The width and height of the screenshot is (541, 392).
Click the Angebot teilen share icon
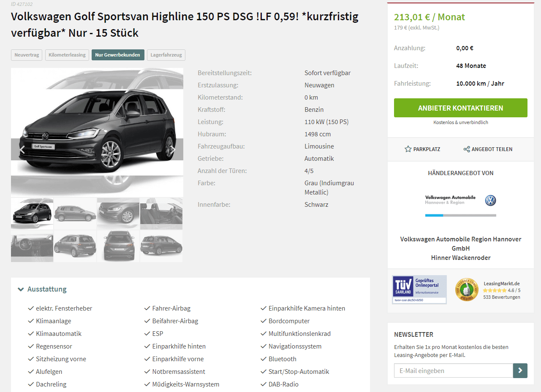tap(467, 149)
